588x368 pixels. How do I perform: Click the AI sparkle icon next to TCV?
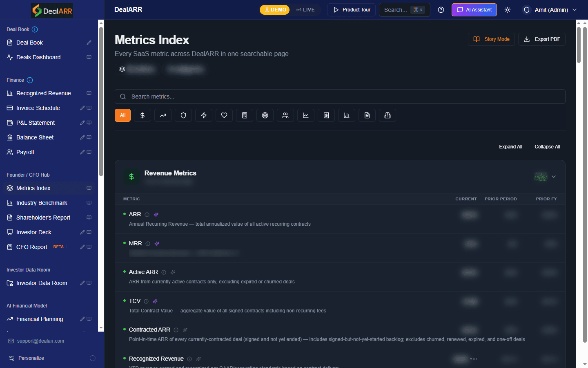click(155, 301)
